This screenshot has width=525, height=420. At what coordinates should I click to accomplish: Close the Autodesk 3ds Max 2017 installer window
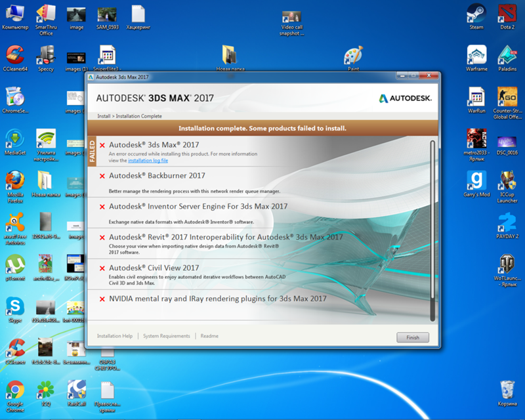[x=430, y=77]
